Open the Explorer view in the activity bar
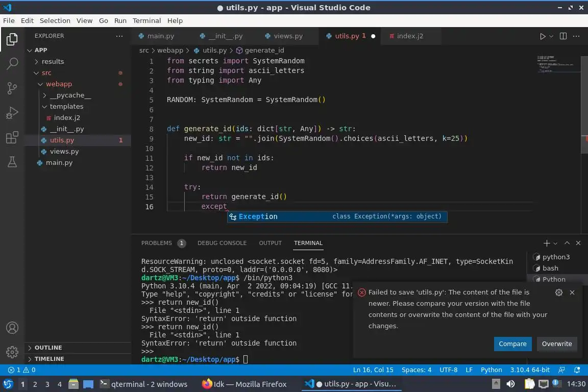This screenshot has height=392, width=588. click(x=12, y=39)
